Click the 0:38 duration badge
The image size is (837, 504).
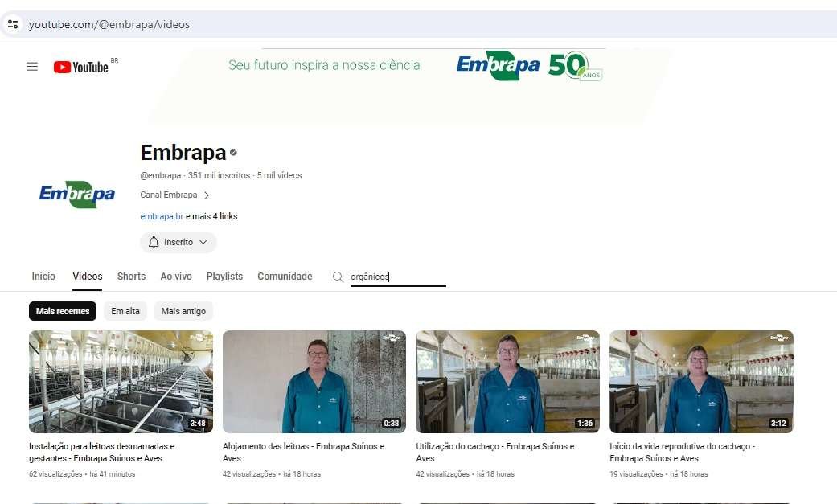[392, 424]
